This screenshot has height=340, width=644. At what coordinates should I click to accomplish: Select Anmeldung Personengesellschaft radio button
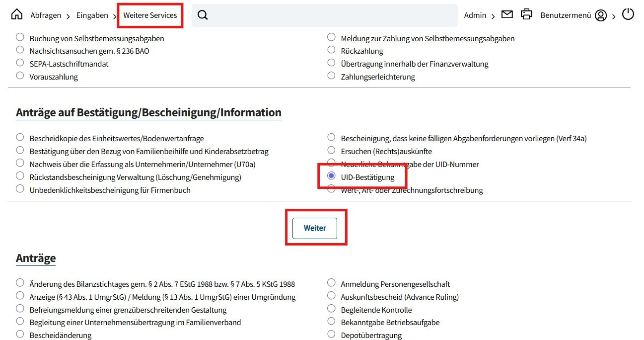pos(331,283)
